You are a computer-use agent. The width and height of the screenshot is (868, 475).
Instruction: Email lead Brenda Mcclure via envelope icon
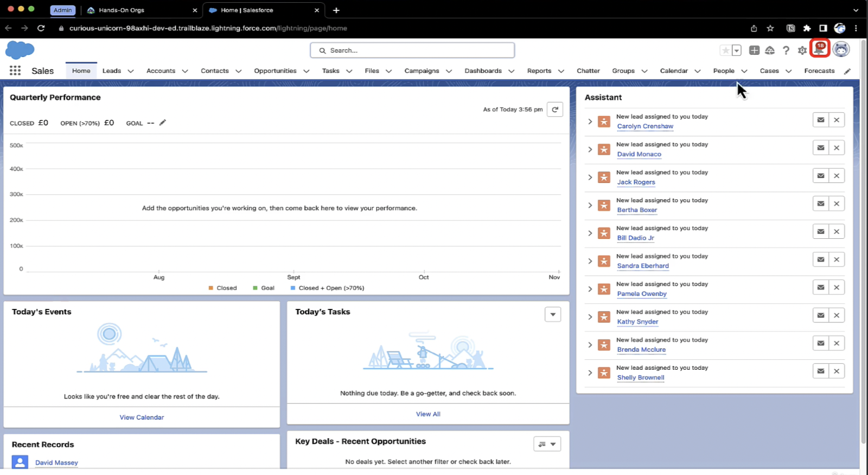tap(821, 343)
